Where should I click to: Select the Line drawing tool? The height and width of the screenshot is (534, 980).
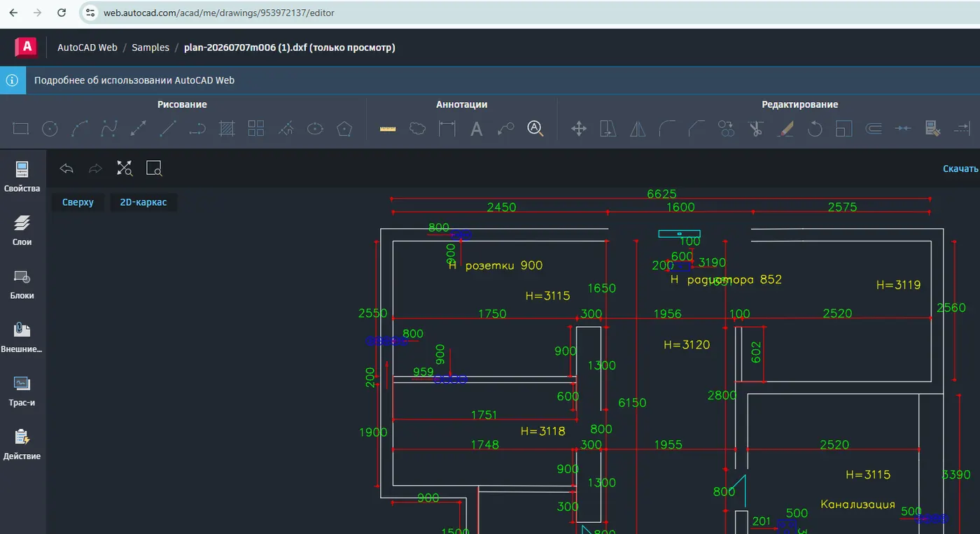click(x=168, y=128)
